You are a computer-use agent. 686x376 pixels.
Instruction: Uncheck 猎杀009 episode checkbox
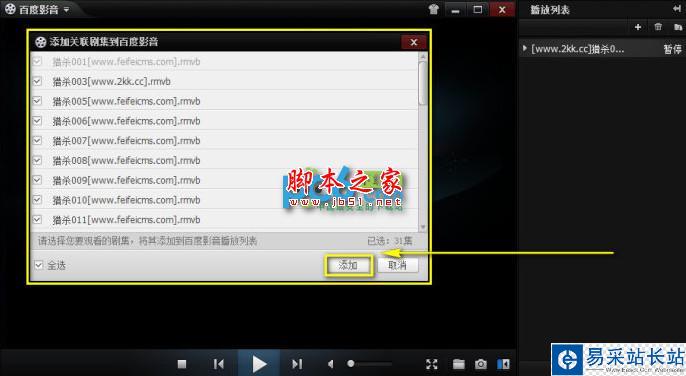[x=38, y=180]
